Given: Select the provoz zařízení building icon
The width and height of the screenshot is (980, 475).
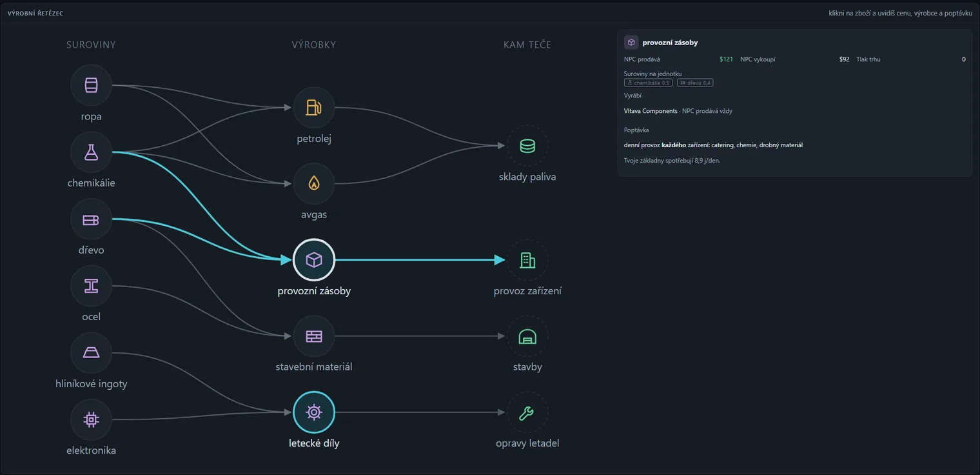Looking at the screenshot, I should coord(527,260).
